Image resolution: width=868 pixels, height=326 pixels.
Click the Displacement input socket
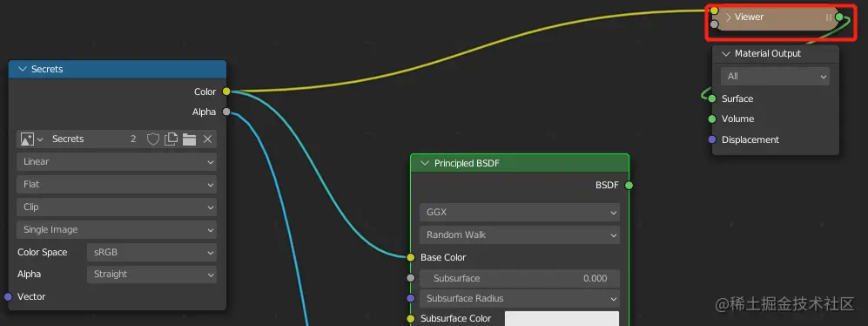pyautogui.click(x=712, y=139)
